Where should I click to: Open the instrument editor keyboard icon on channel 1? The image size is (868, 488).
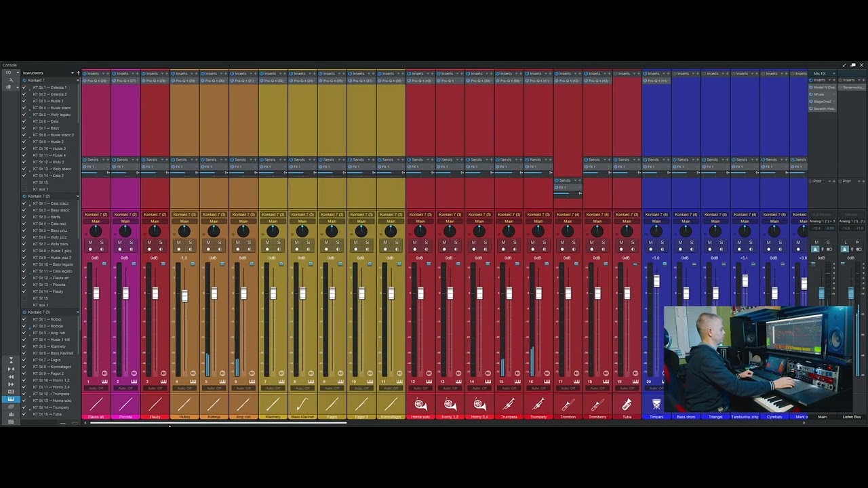[104, 382]
